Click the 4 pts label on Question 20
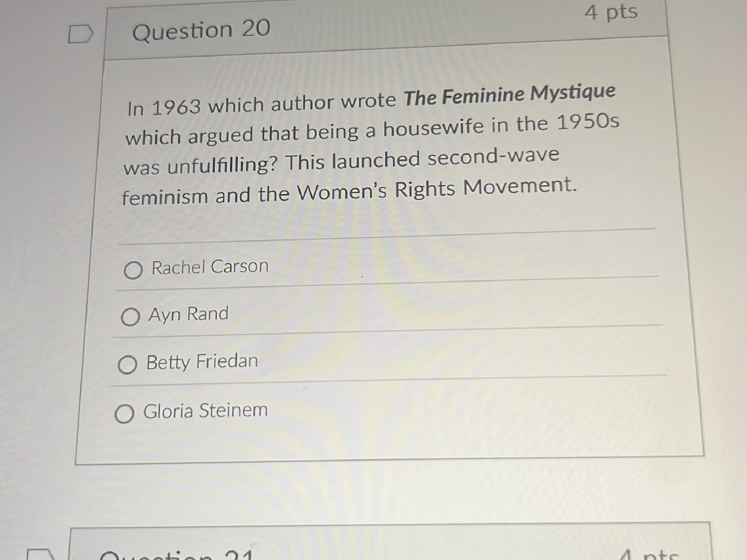 [612, 12]
